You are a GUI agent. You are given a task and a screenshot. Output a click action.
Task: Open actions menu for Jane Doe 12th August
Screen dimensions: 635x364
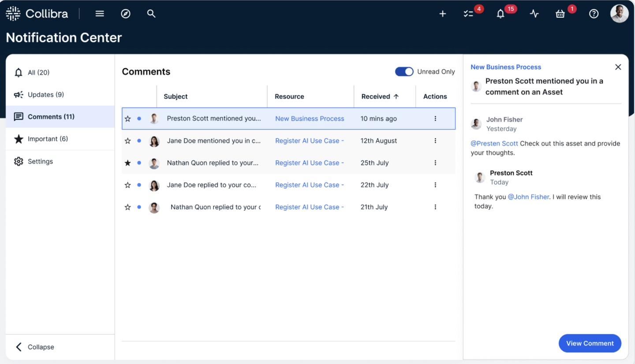435,141
